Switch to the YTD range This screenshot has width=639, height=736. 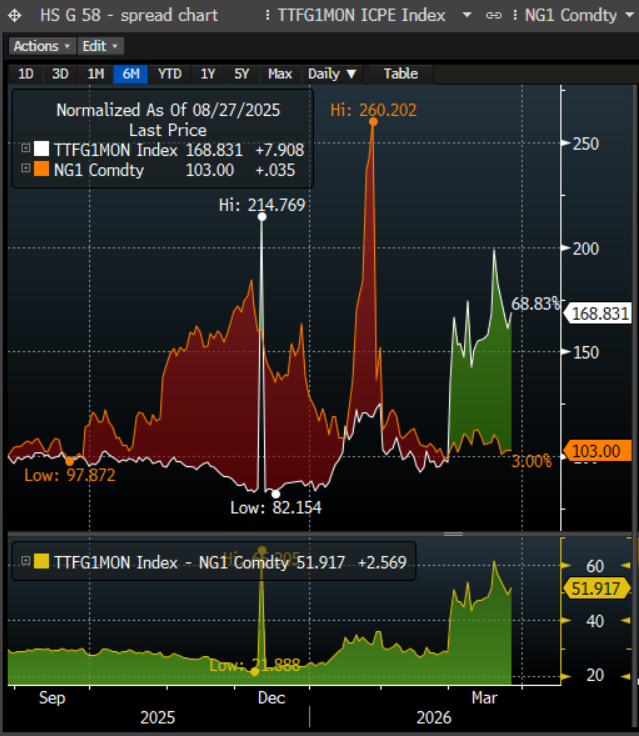click(x=169, y=74)
